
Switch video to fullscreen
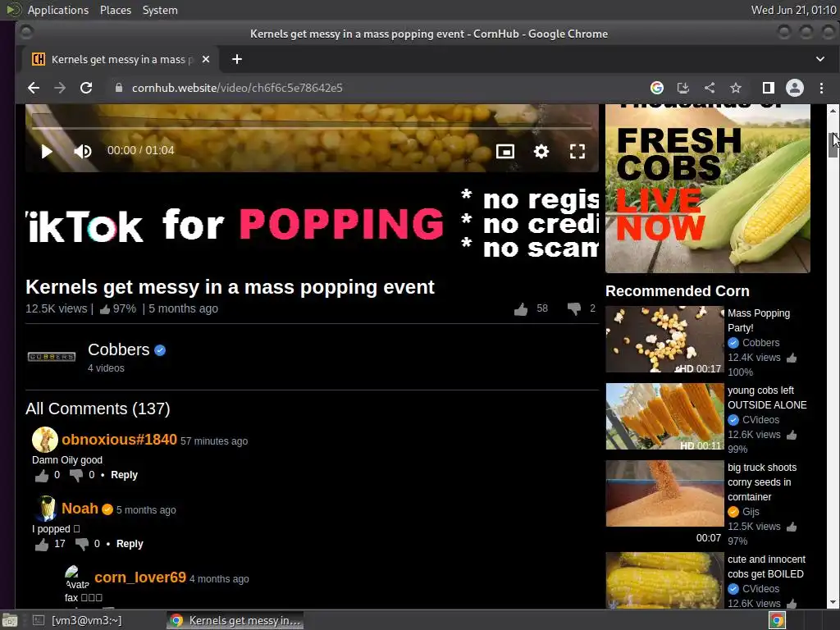pyautogui.click(x=577, y=152)
